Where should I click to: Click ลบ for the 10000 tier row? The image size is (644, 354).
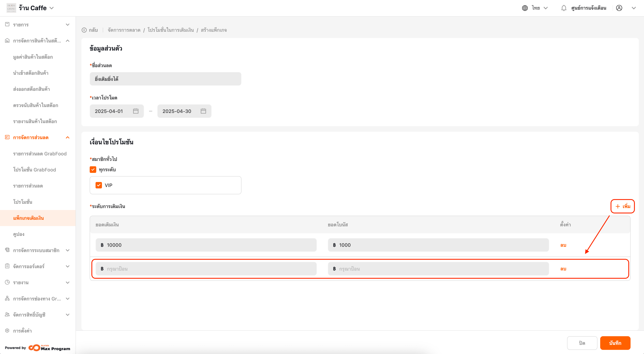563,245
